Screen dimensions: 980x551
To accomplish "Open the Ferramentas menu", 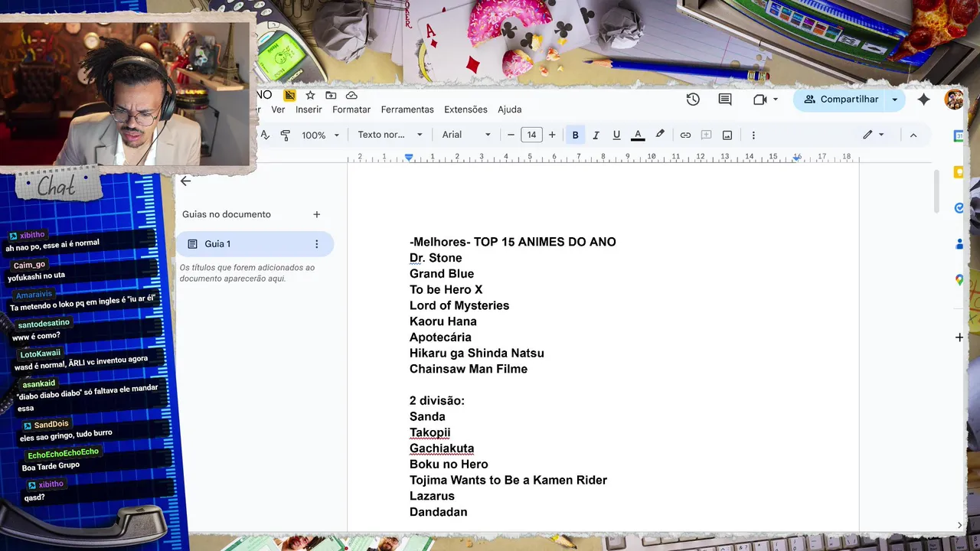I will (x=407, y=109).
